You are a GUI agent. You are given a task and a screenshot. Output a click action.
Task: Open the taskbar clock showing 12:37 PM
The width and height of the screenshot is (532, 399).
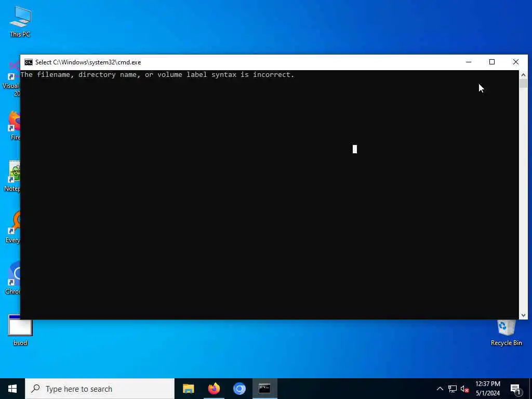[487, 389]
